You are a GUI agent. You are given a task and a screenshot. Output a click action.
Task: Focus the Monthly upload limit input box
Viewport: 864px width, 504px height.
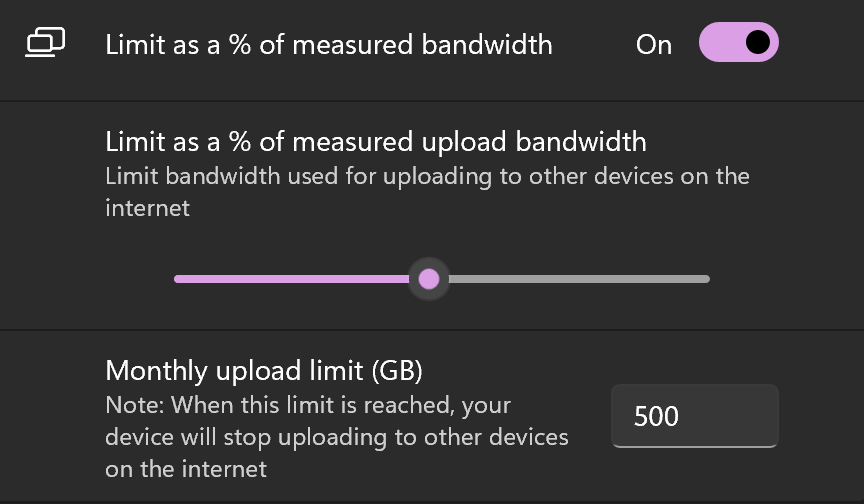tap(694, 416)
